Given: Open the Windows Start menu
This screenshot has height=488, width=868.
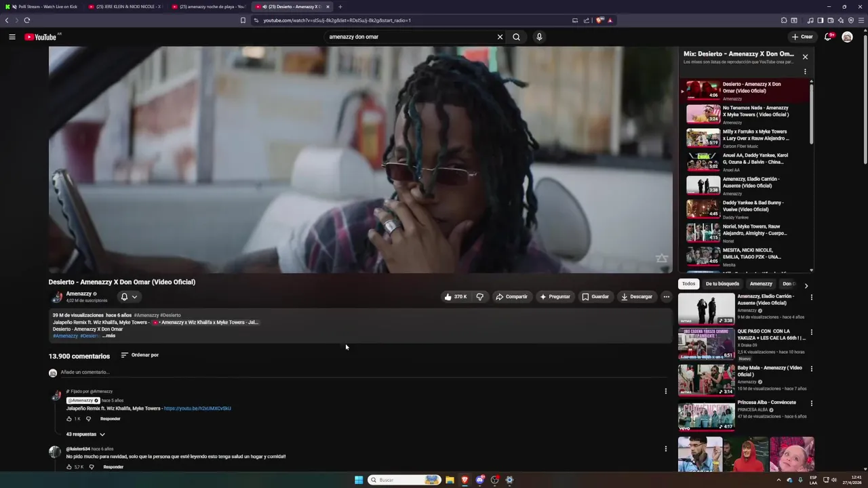Looking at the screenshot, I should pyautogui.click(x=359, y=480).
